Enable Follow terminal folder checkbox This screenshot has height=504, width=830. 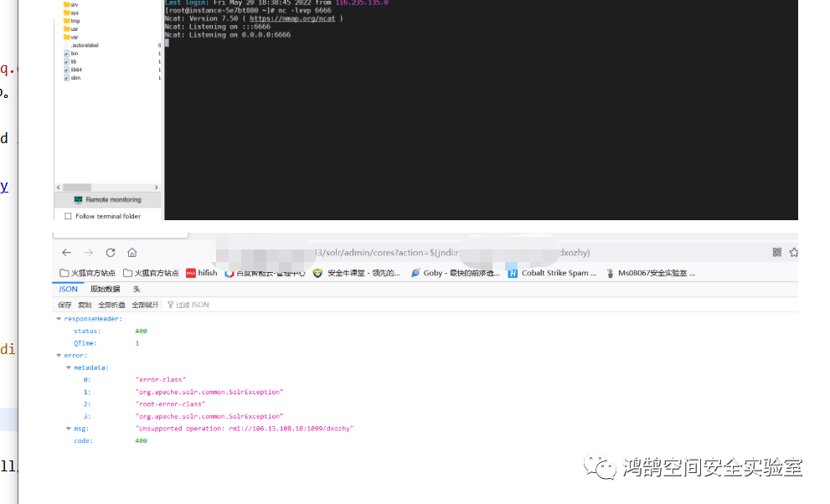pos(68,216)
